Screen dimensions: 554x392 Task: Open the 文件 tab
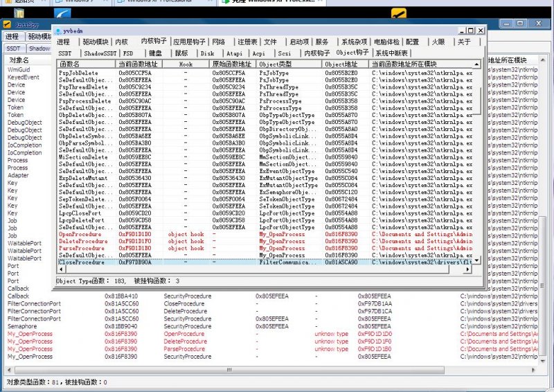click(x=270, y=42)
